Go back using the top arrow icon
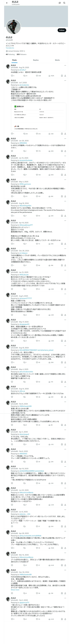This screenshot has height=644, width=72. pyautogui.click(x=7, y=3)
